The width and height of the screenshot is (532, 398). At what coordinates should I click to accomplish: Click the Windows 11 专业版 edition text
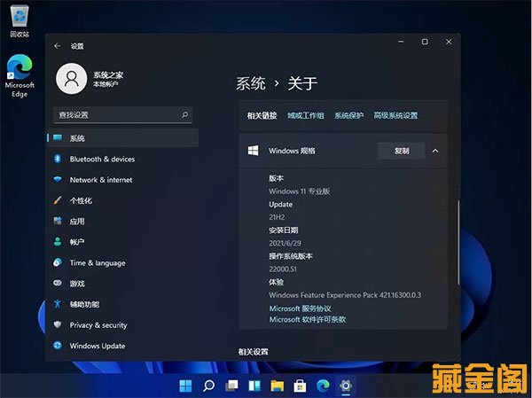click(300, 191)
